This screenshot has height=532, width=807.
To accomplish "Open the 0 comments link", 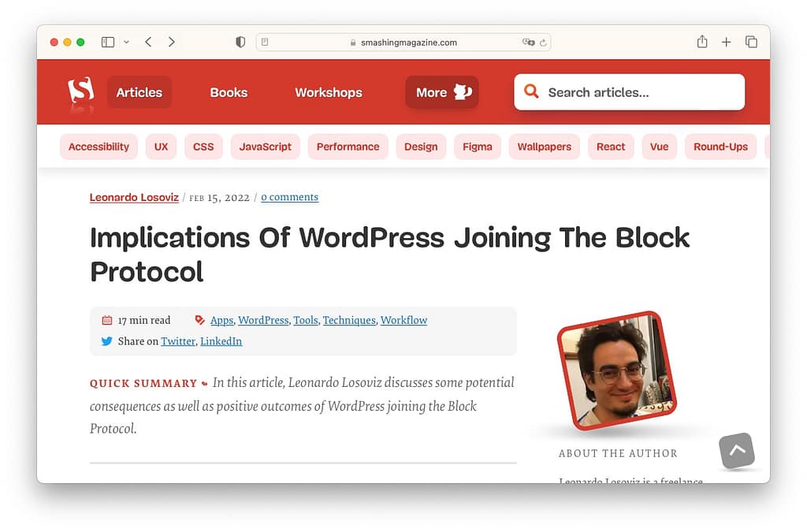I will tap(289, 197).
